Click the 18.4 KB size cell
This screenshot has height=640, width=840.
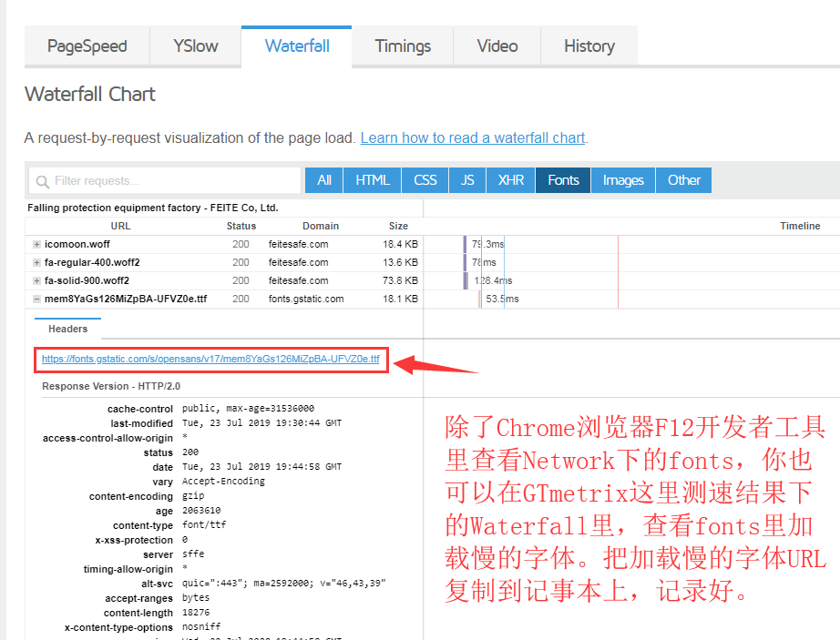click(x=400, y=245)
